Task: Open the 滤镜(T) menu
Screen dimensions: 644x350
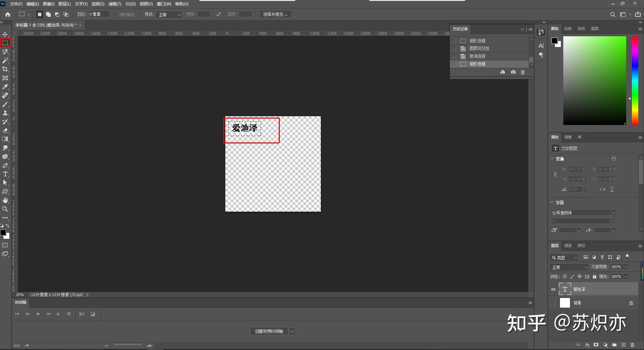Action: (115, 4)
